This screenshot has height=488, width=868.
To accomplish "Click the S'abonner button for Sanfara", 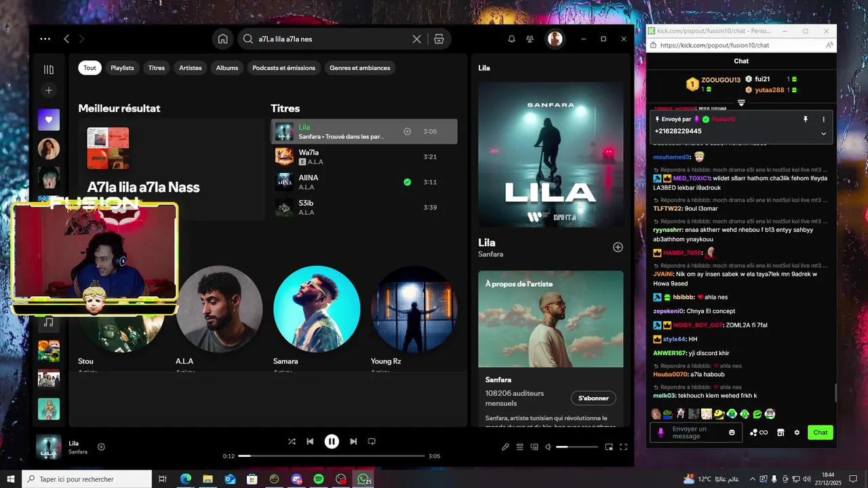I will 593,398.
